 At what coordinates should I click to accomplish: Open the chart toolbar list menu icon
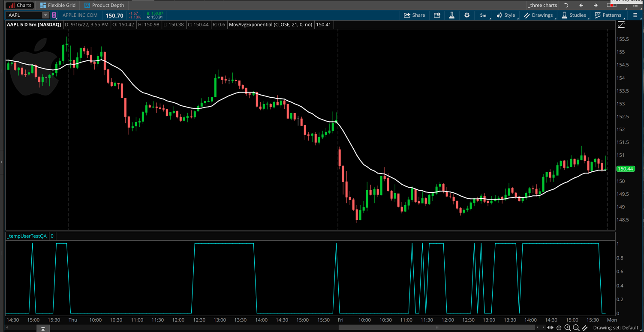(635, 15)
